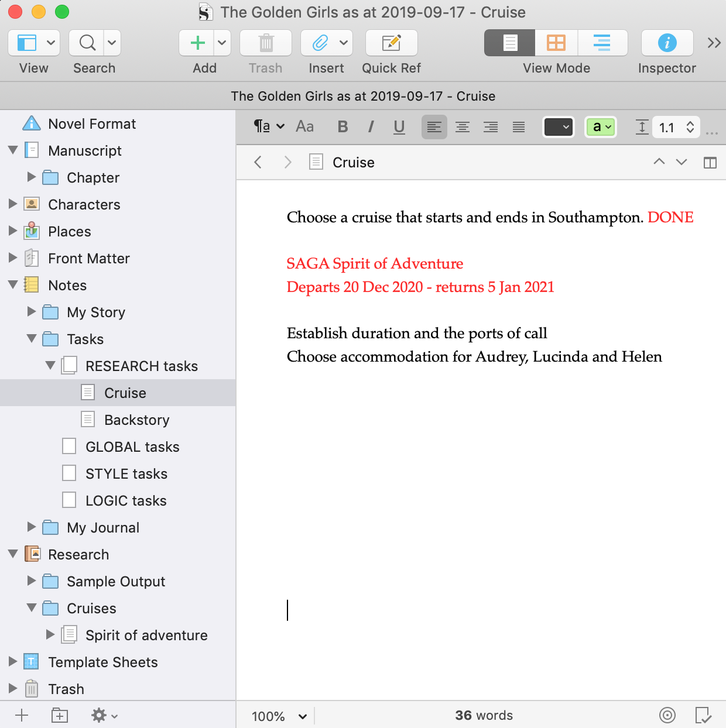Click the green Add plus icon
This screenshot has height=728, width=726.
[198, 43]
